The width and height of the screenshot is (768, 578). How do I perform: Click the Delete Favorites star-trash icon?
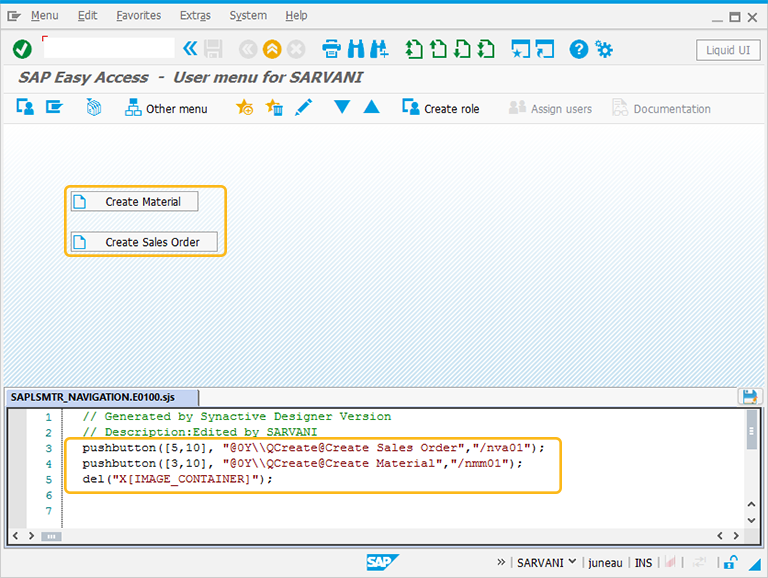(x=274, y=107)
